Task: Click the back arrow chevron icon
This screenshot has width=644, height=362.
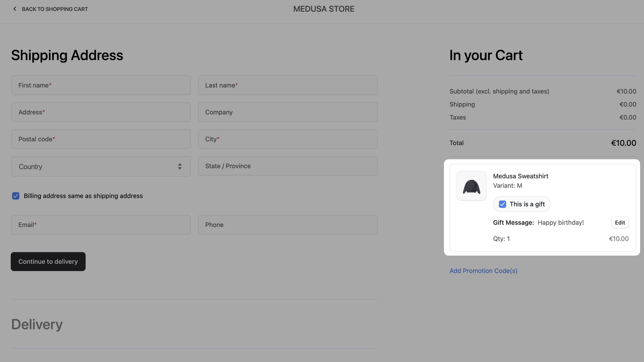Action: (x=15, y=9)
